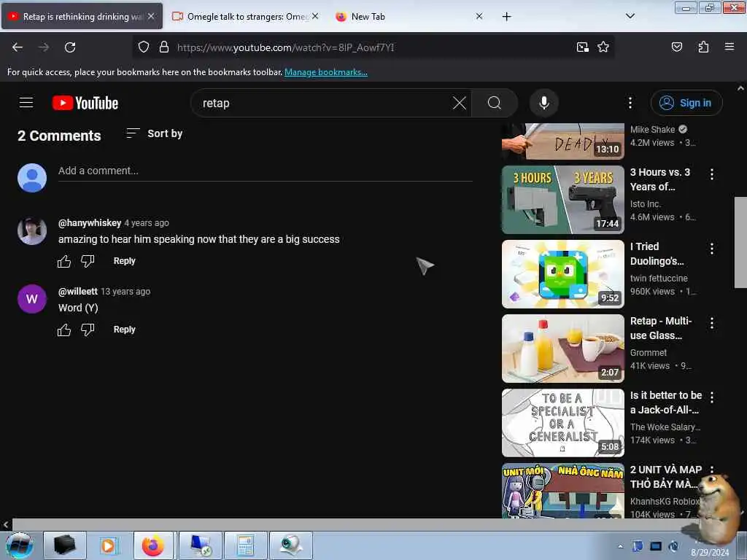Image resolution: width=747 pixels, height=560 pixels.
Task: Show site security padlock info
Action: pos(164,47)
